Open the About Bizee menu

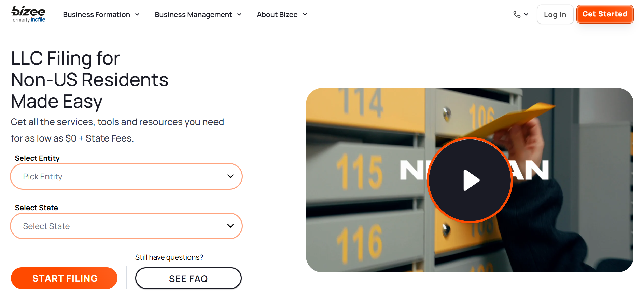277,15
